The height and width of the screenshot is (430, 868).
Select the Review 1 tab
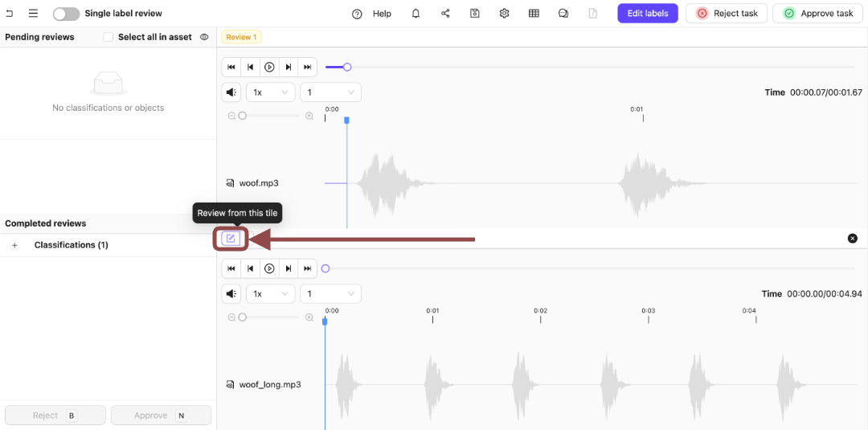click(x=241, y=37)
